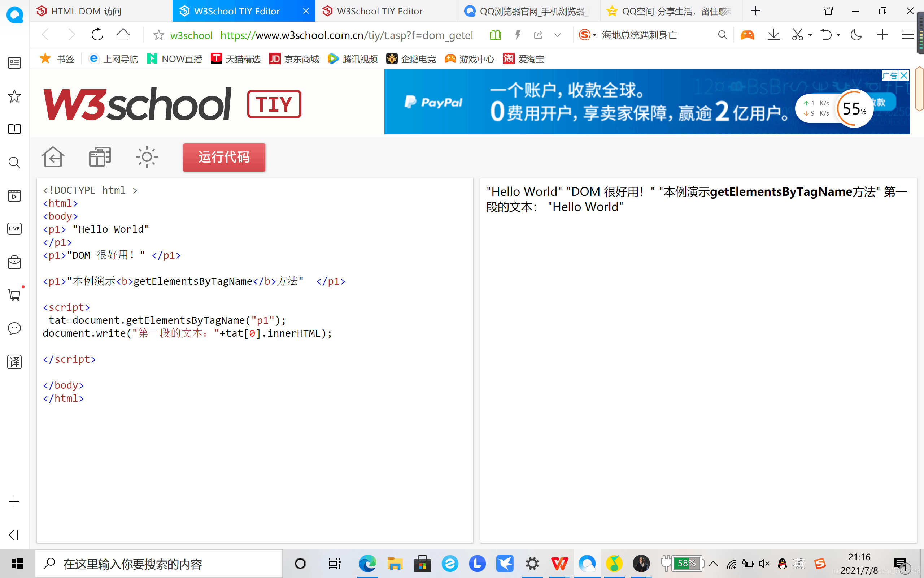Image resolution: width=924 pixels, height=578 pixels.
Task: Enable reader mode book icon in address bar
Action: tap(495, 35)
